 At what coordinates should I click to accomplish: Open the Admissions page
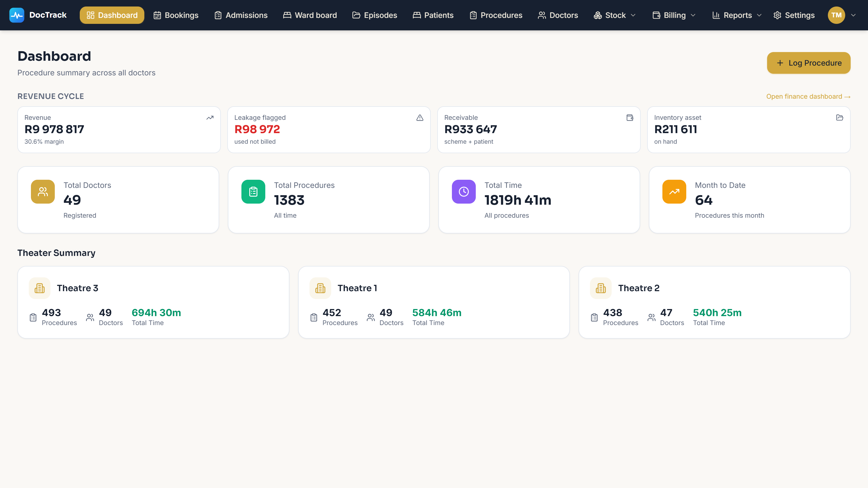coord(241,15)
